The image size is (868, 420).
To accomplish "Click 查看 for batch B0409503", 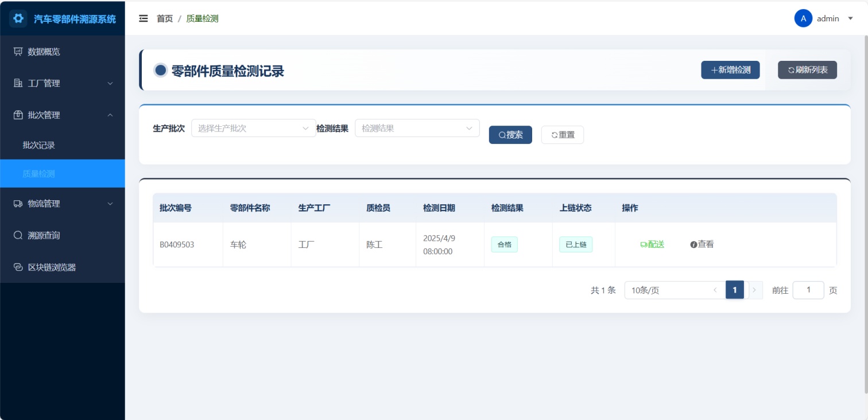I will [x=702, y=244].
